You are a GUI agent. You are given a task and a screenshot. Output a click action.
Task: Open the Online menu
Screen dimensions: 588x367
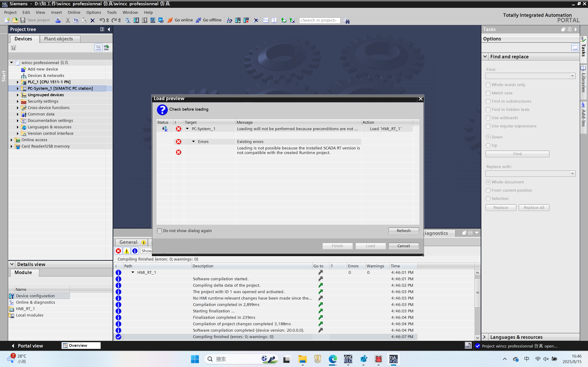pos(74,12)
